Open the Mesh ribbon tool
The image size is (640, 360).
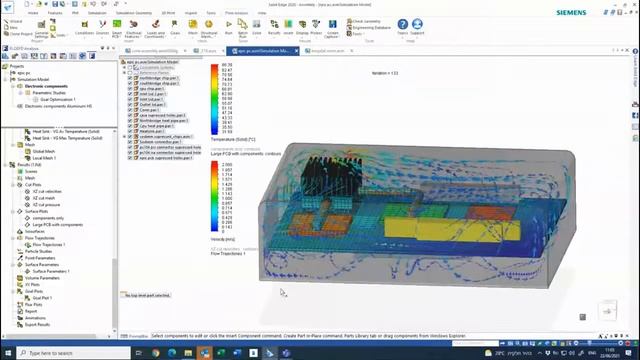point(193,28)
